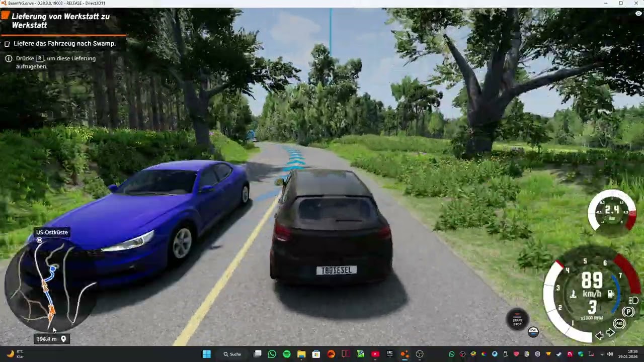Image resolution: width=644 pixels, height=362 pixels.
Task: Open Epic Games Launcher from taskbar
Action: 390,354
